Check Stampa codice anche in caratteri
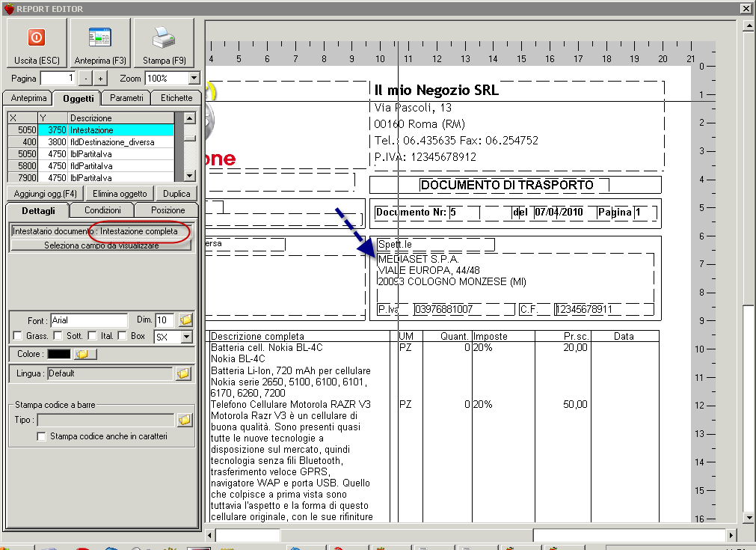 pyautogui.click(x=42, y=436)
